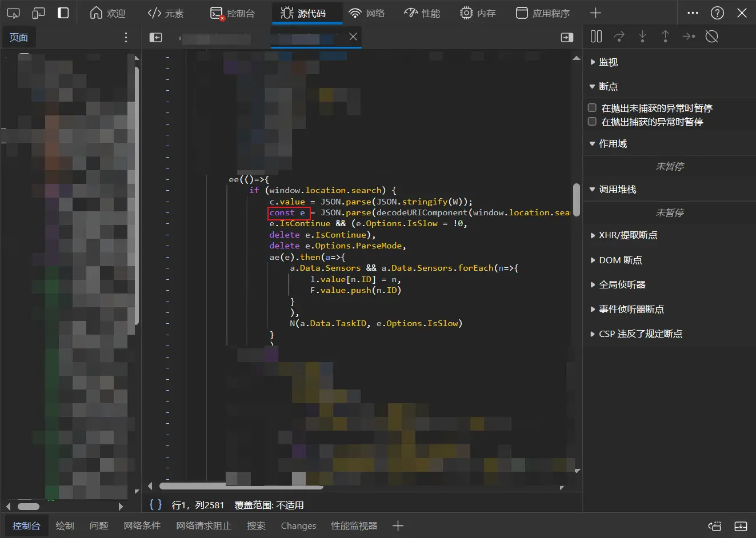
Task: Click the pause script execution icon
Action: (596, 37)
